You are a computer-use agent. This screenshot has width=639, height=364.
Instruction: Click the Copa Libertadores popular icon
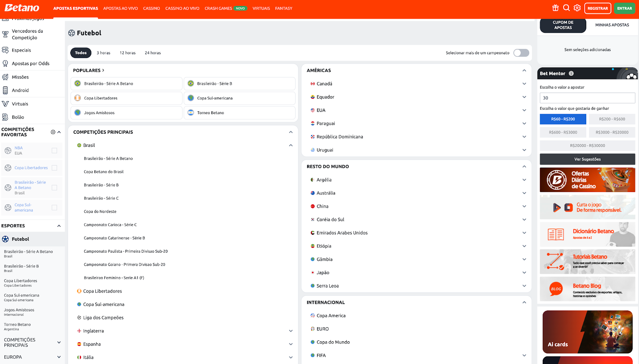[77, 98]
